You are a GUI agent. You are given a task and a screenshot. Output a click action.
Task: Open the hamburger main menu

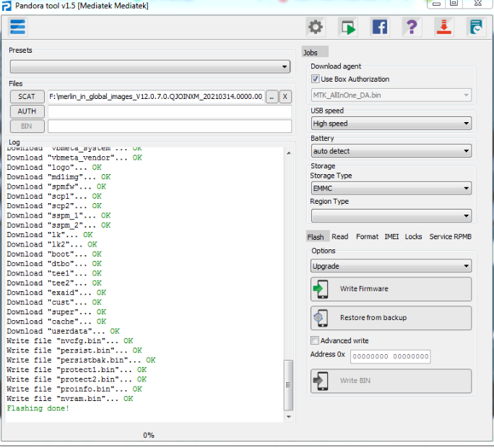[x=17, y=27]
